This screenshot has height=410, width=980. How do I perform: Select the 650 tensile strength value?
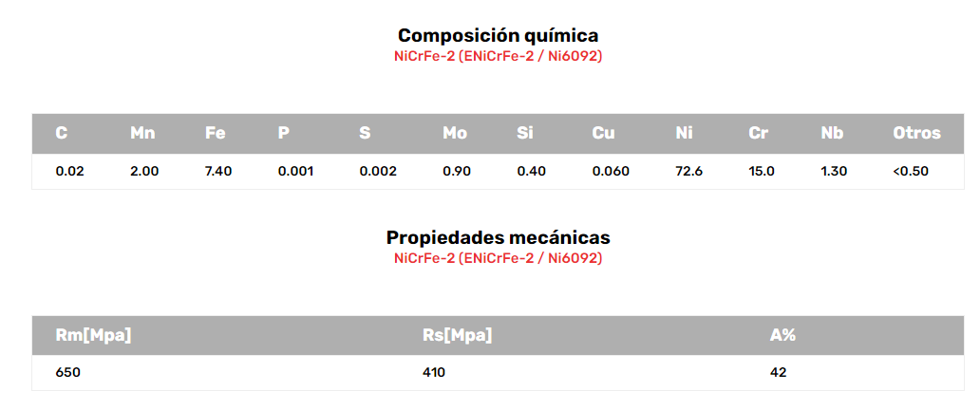pyautogui.click(x=68, y=372)
